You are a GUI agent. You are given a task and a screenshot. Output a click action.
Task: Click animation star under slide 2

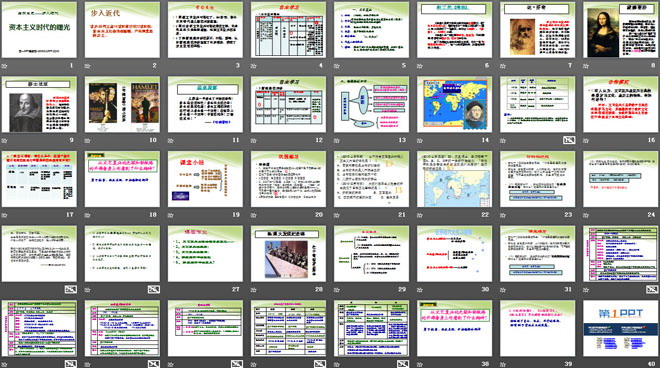88,66
